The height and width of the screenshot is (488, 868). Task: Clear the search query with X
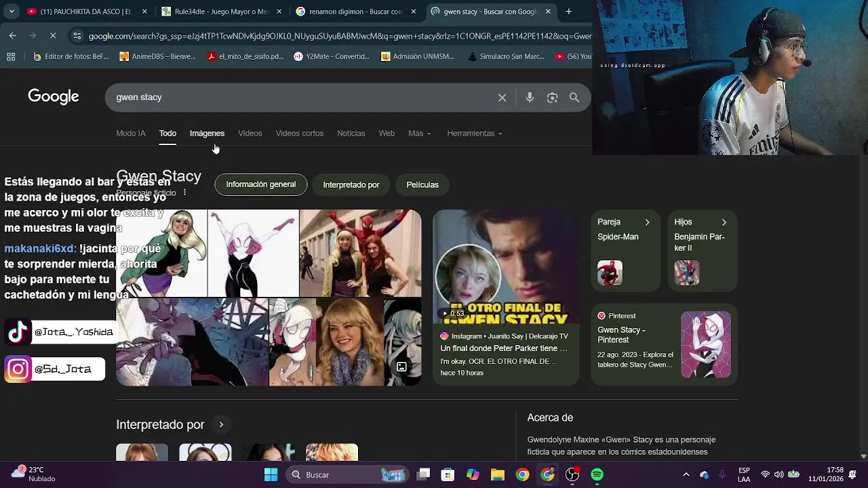click(x=502, y=98)
